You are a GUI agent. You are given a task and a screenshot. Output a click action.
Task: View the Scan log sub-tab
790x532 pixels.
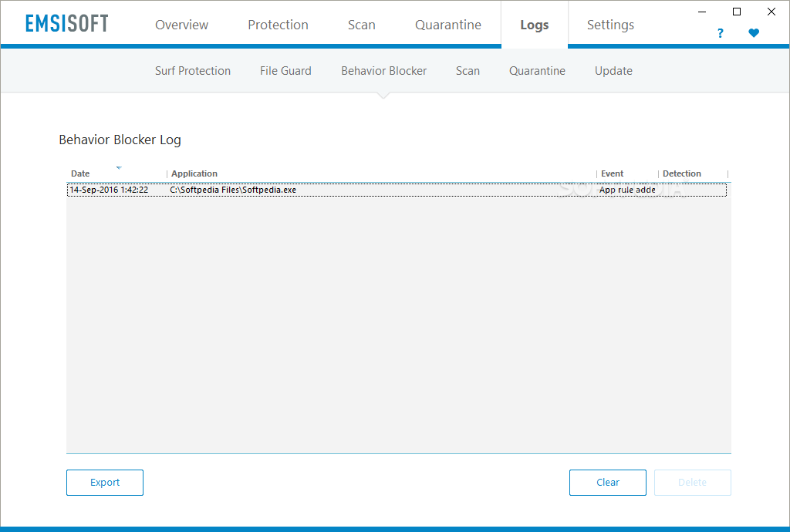pos(468,71)
